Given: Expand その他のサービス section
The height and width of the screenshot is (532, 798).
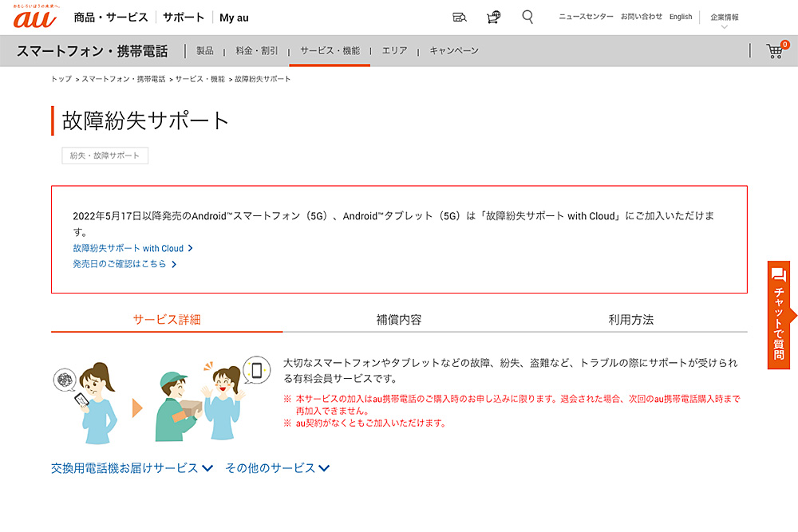Looking at the screenshot, I should (x=278, y=468).
